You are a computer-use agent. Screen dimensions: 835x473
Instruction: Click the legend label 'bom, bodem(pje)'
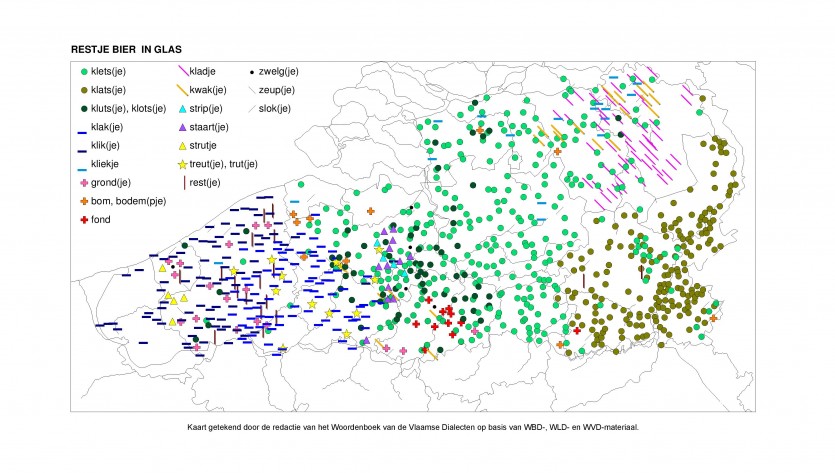pyautogui.click(x=128, y=201)
